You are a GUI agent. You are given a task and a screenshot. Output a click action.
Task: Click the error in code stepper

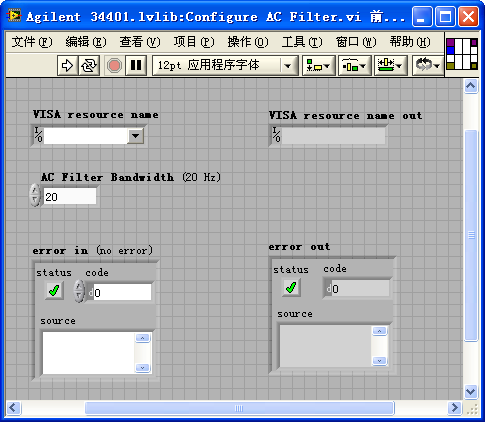(x=79, y=291)
